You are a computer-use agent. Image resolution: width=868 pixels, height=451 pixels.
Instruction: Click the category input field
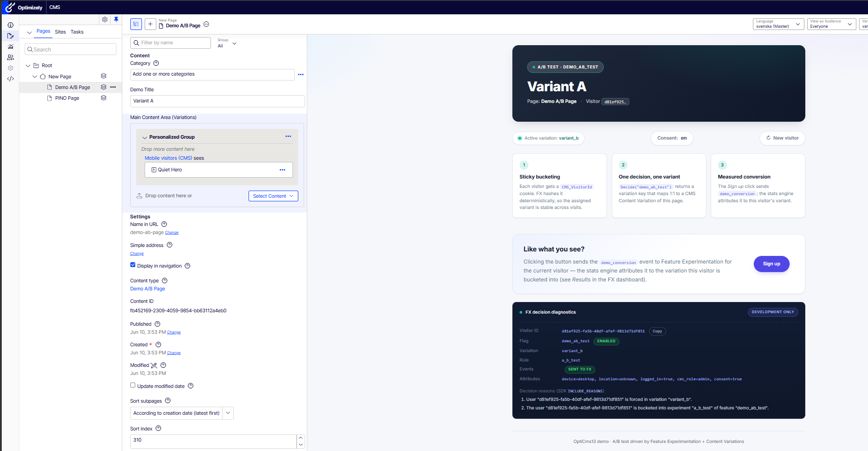tap(212, 75)
